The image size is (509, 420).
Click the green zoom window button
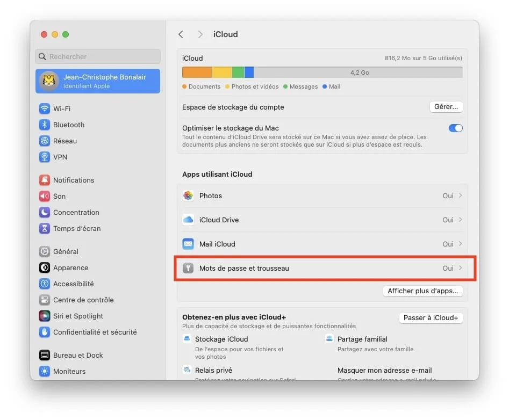click(x=66, y=34)
